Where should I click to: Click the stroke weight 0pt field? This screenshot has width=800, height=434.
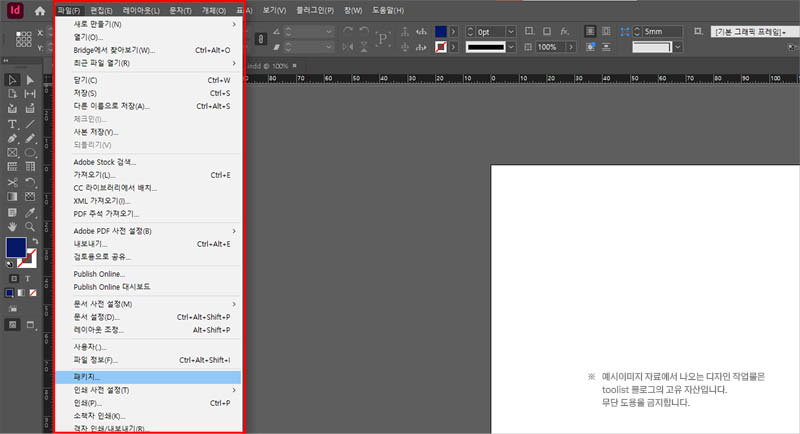pos(490,32)
